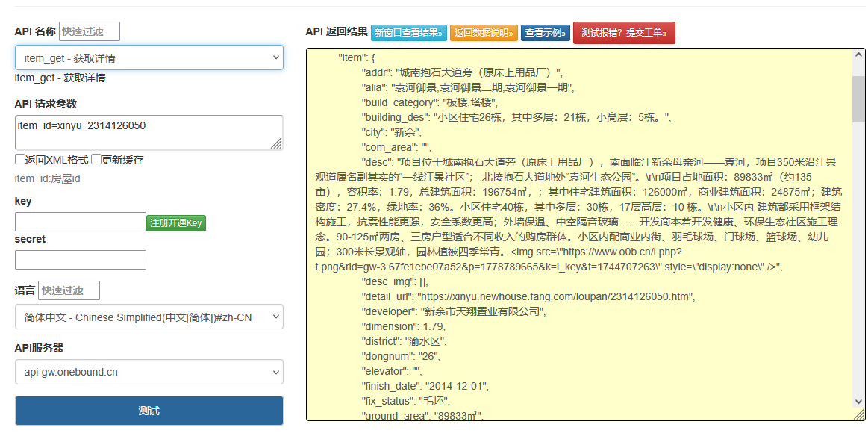
Task: Click the result scrollbar down arrow
Action: (x=858, y=402)
